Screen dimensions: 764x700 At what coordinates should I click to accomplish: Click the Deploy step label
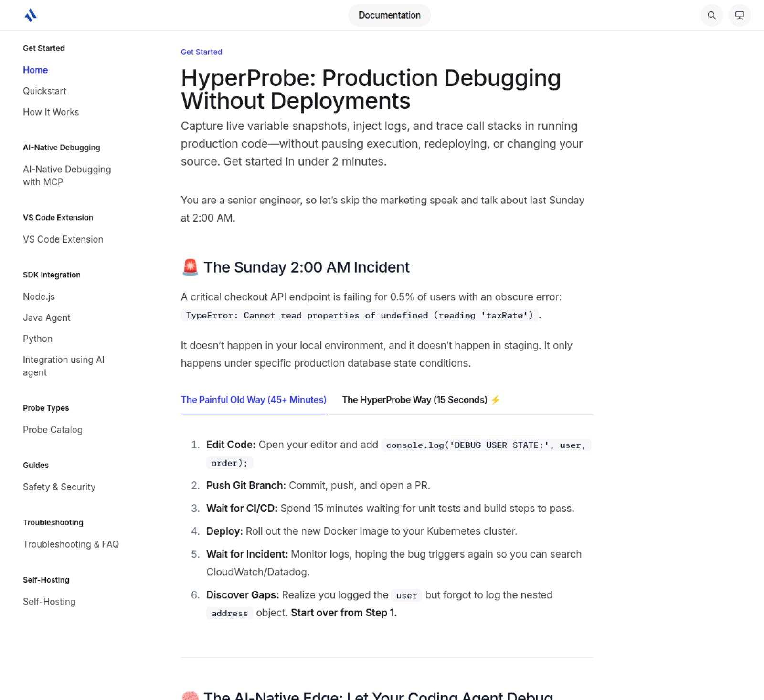pos(224,531)
